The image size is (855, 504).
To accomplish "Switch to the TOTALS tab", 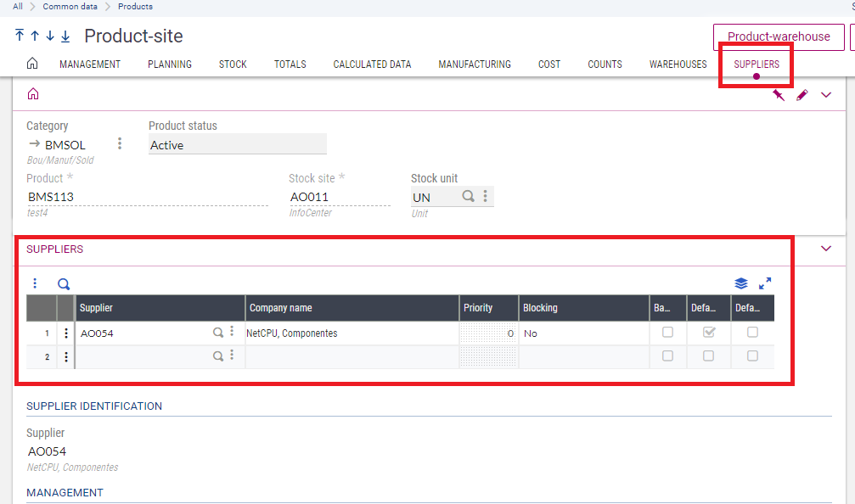I will tap(290, 64).
